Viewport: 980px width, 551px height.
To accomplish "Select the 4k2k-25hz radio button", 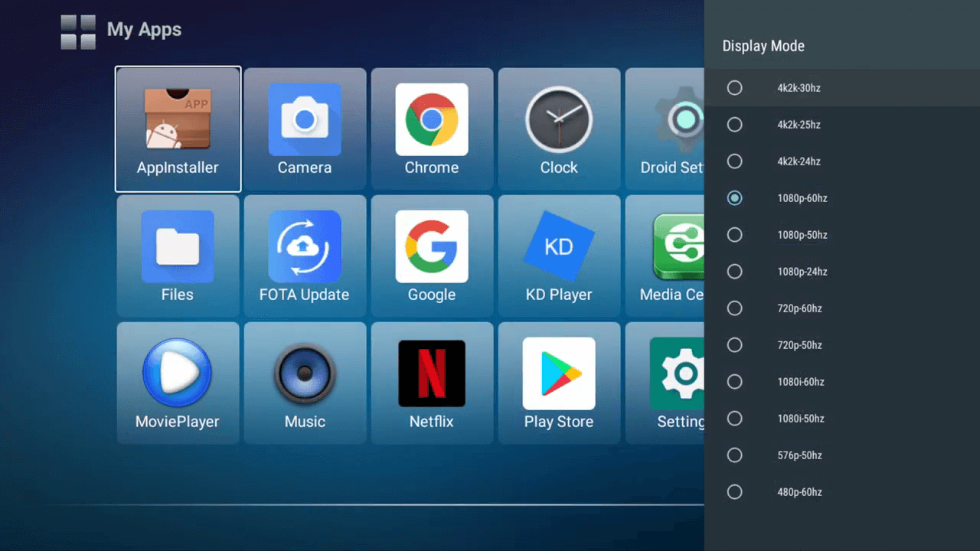I will pos(734,125).
